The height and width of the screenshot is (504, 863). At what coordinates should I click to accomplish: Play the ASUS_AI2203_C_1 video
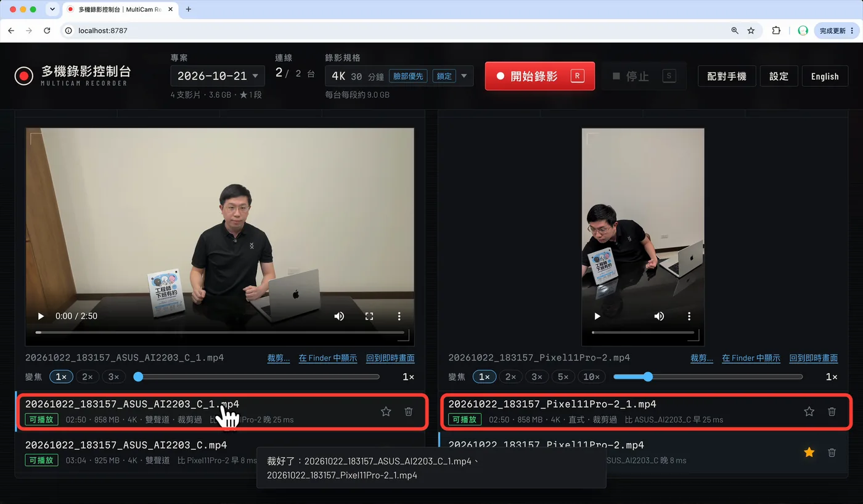(x=41, y=316)
